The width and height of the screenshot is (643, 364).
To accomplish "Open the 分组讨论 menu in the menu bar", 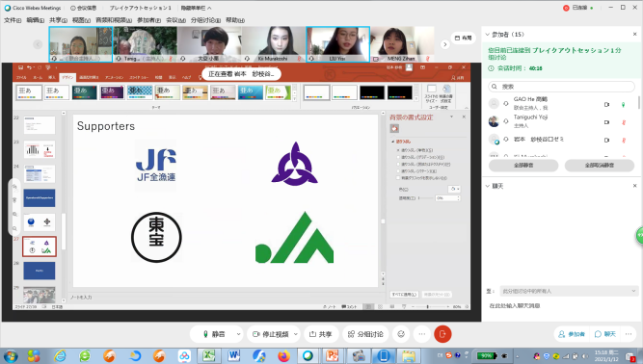I will tap(205, 20).
